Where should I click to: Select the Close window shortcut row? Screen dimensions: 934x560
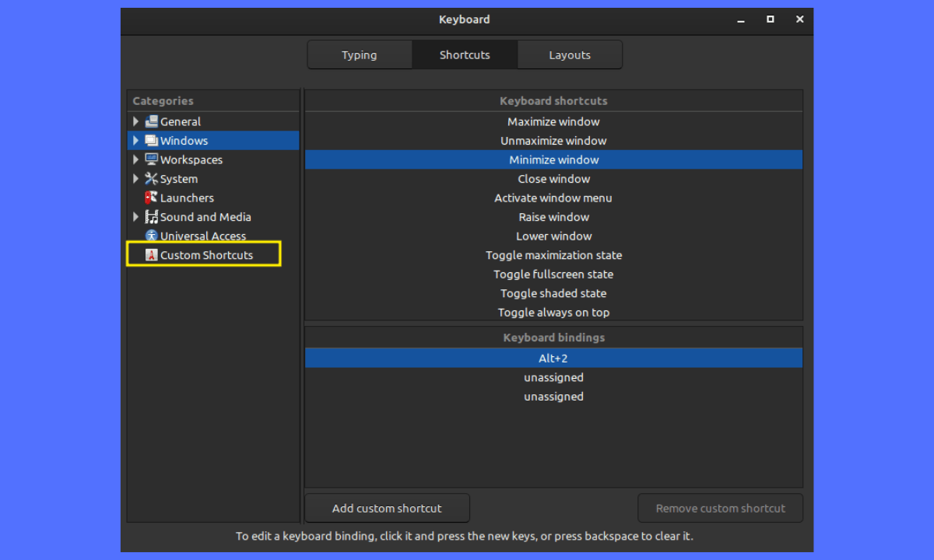(553, 179)
